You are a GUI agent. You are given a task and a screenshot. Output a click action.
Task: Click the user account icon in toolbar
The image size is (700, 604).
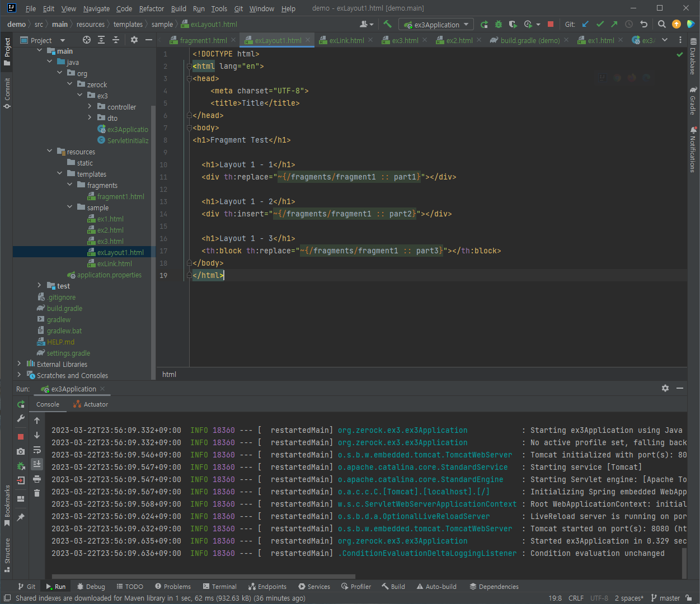click(x=367, y=24)
